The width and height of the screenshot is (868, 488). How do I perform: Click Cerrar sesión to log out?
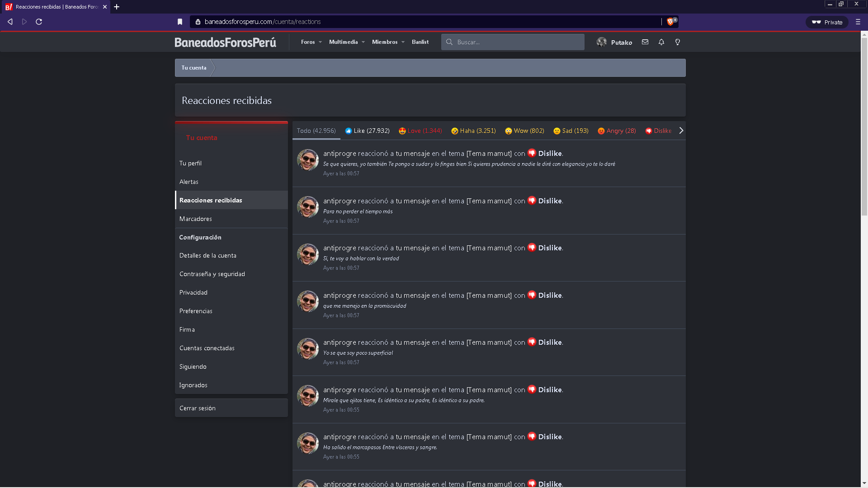(231, 408)
